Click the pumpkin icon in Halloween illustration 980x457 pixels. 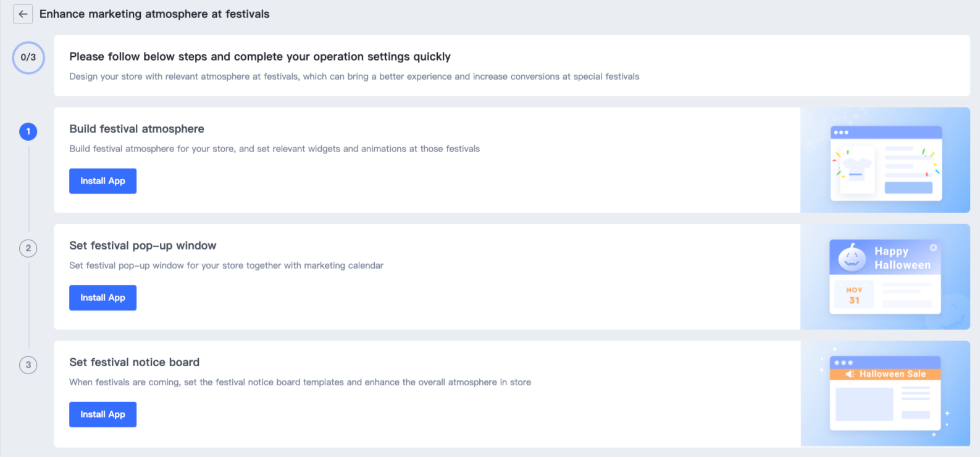(x=852, y=258)
